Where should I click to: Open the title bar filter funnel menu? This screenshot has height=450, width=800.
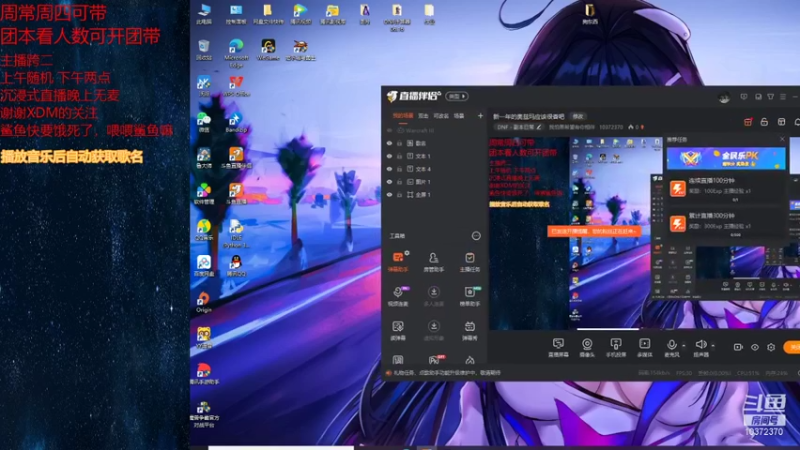[x=770, y=96]
